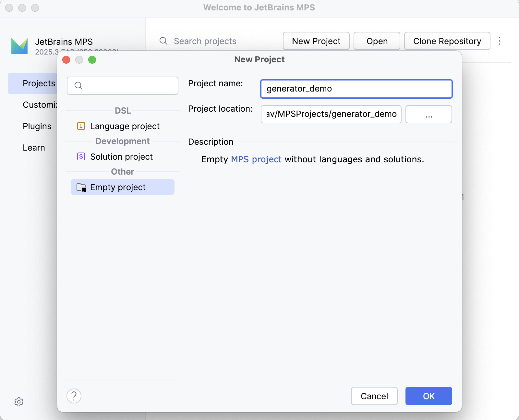This screenshot has width=519, height=420.
Task: Switch to the Learn tab
Action: 34,148
